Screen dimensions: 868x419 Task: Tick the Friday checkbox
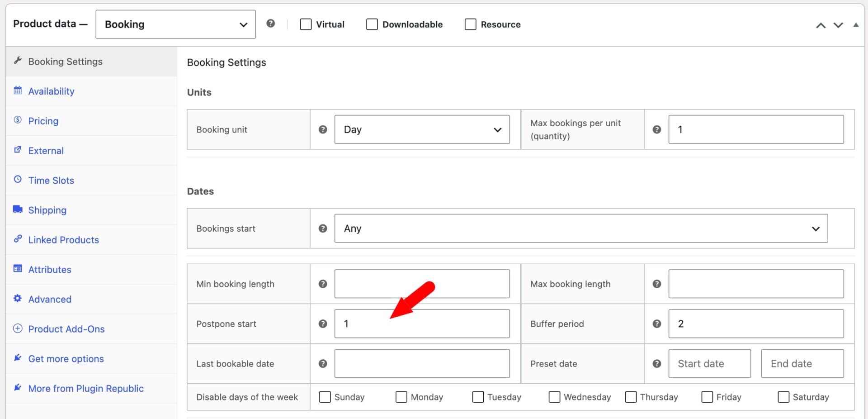click(707, 397)
